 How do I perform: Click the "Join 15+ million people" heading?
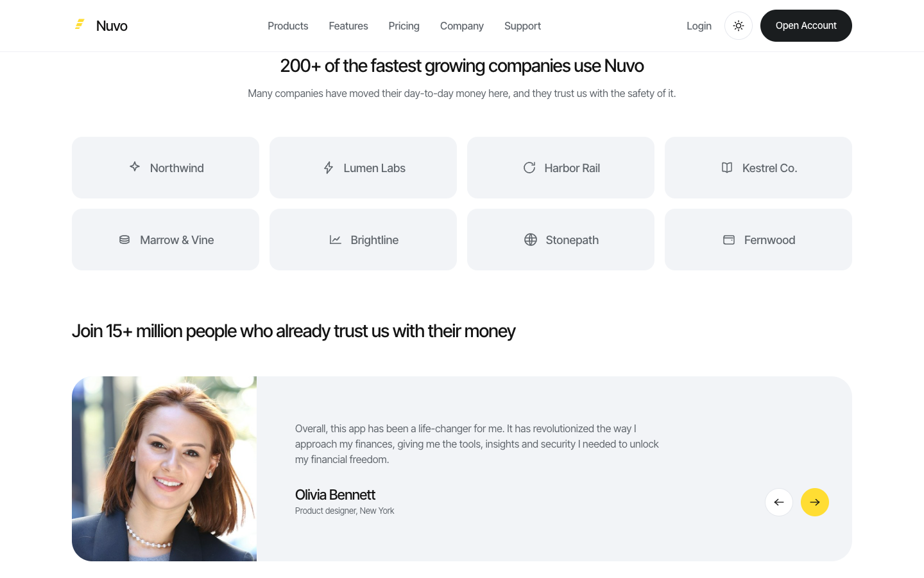293,331
